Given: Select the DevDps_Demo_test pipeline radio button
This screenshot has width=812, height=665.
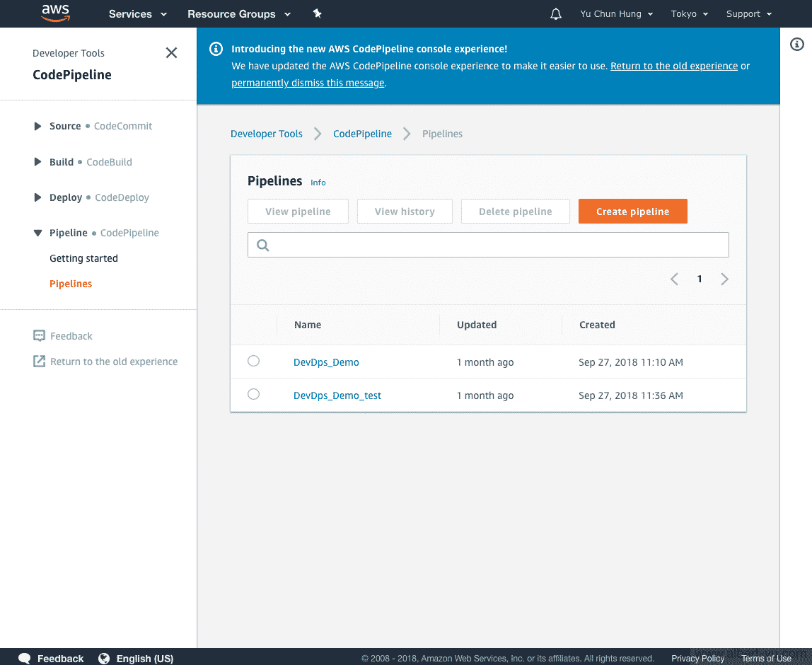Looking at the screenshot, I should coord(253,394).
